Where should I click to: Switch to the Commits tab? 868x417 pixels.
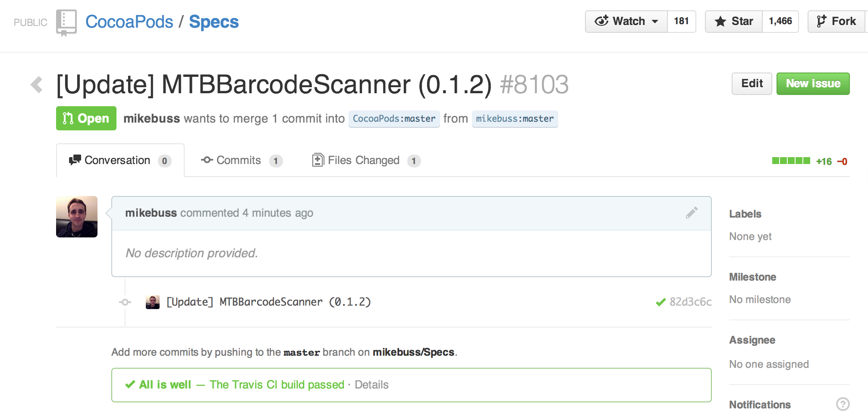click(242, 161)
